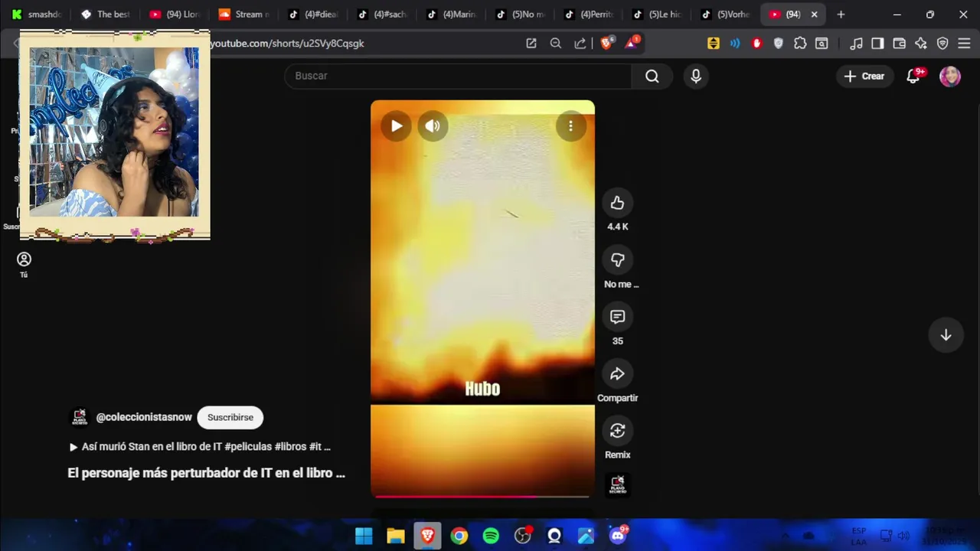Go to next Short with down arrow
Image resolution: width=980 pixels, height=551 pixels.
[x=946, y=335]
